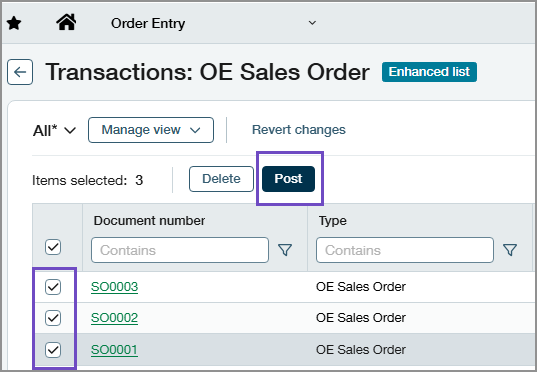Click the Items selected: 3 label
The width and height of the screenshot is (537, 372).
(x=88, y=180)
